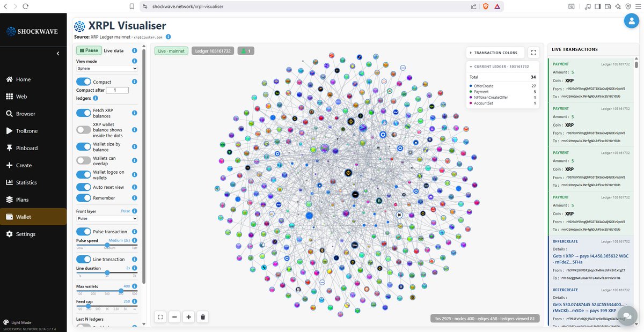Screen dimensions: 644x332
Task: Zoom in graph with plus button
Action: tap(188, 317)
